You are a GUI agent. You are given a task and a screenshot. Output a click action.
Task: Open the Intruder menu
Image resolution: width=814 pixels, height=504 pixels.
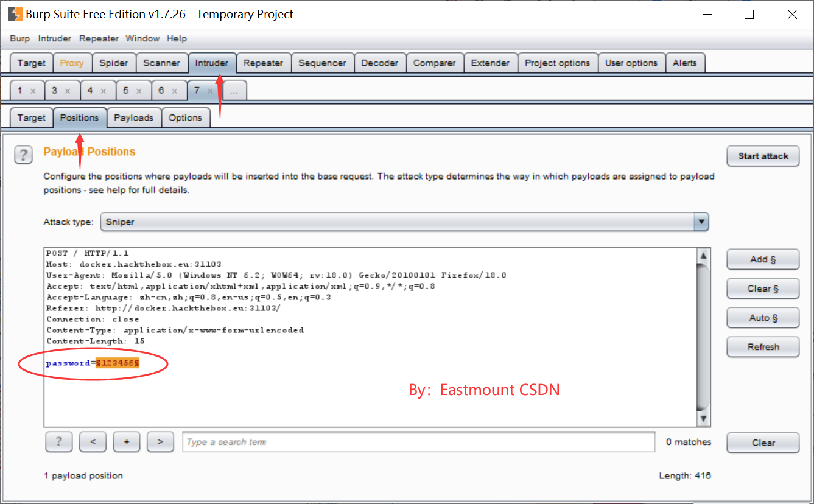[x=55, y=38]
